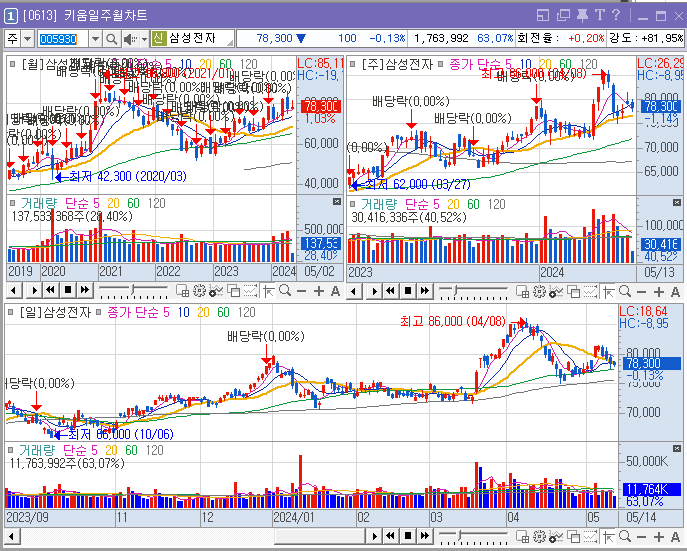687x551 pixels.
Task: Click the A auto-fit icon on daily chart toolbar
Action: coord(675,537)
